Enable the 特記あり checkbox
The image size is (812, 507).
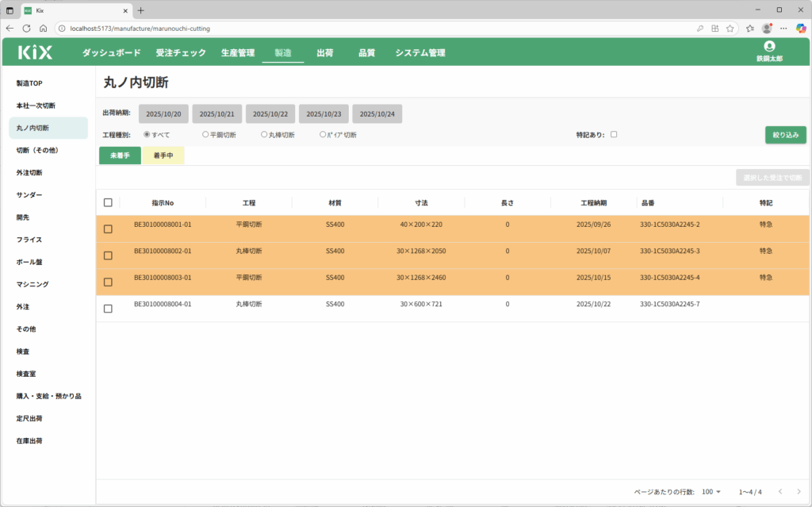[x=614, y=135]
